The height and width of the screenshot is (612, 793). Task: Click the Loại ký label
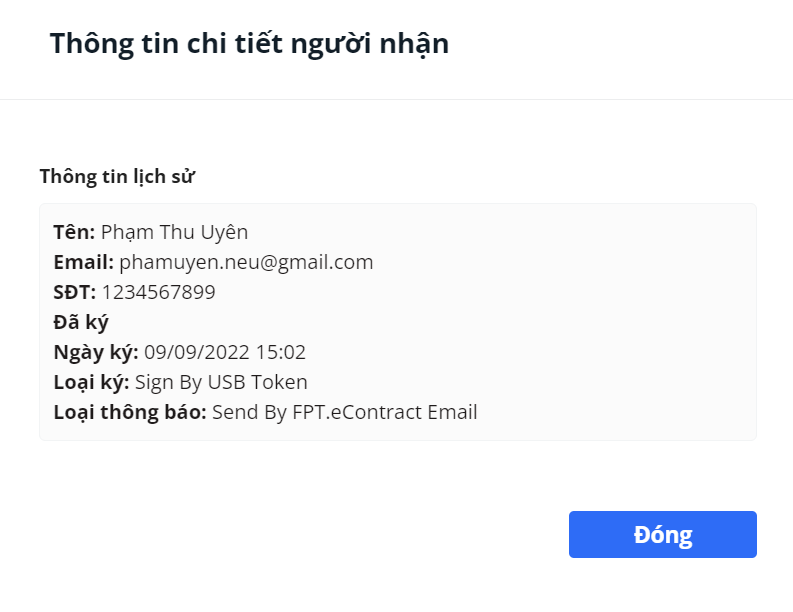[x=92, y=382]
